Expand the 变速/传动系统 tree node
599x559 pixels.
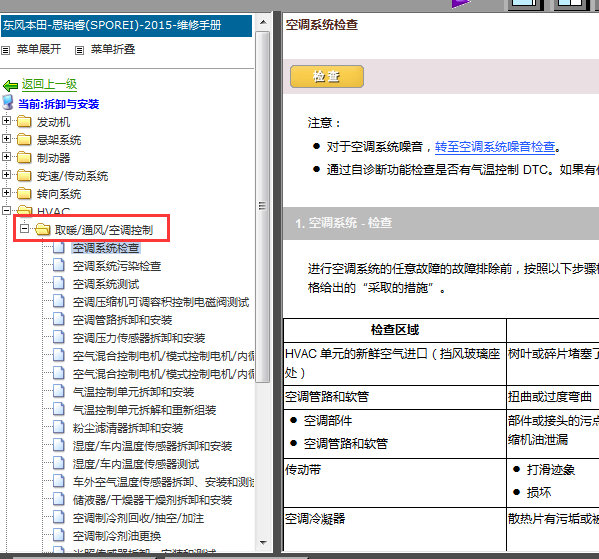click(x=6, y=175)
